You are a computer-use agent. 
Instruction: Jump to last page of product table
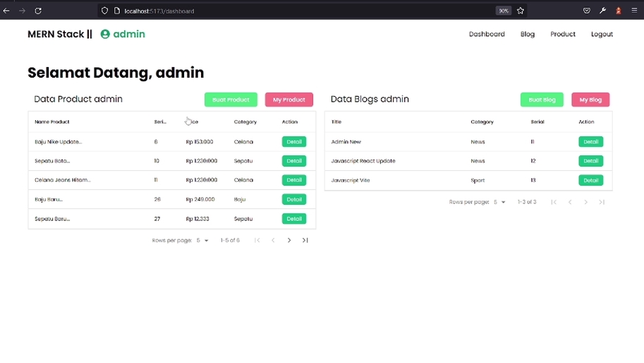[305, 240]
